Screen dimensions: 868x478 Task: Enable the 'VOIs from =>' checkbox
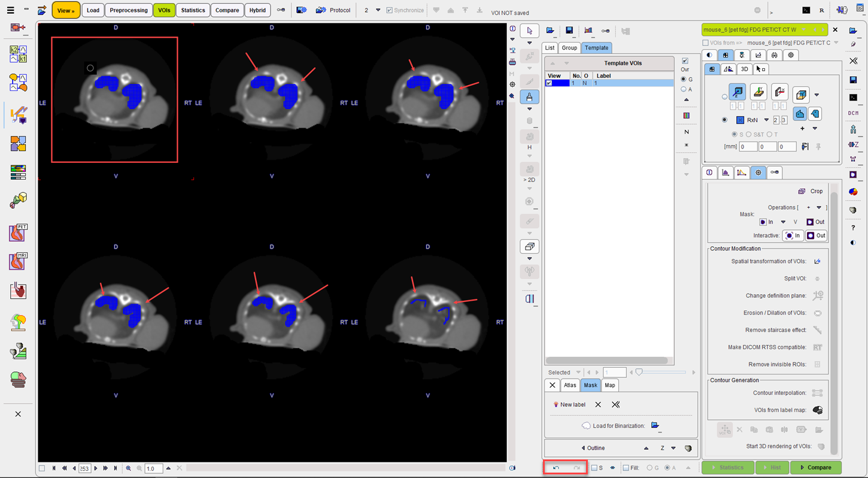point(705,43)
